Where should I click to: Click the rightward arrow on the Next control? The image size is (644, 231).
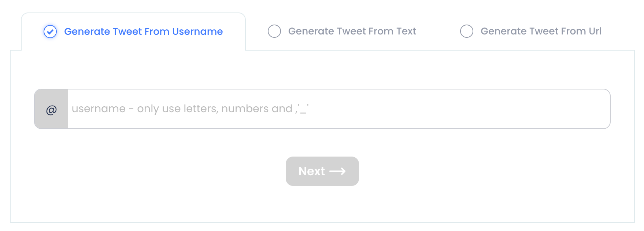coord(338,171)
